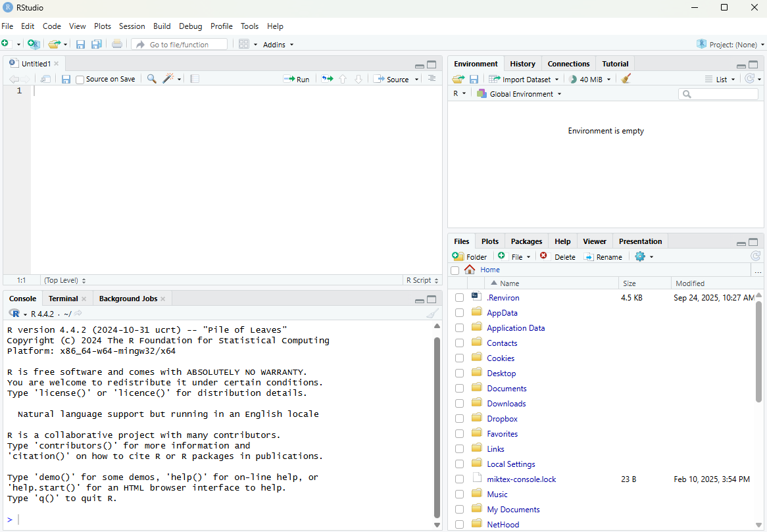Tick the .Renviron file checkbox
The image size is (767, 532).
point(459,298)
